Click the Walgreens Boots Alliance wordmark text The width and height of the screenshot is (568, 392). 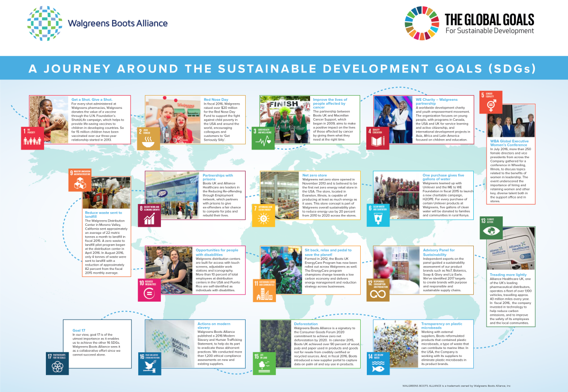(x=117, y=23)
